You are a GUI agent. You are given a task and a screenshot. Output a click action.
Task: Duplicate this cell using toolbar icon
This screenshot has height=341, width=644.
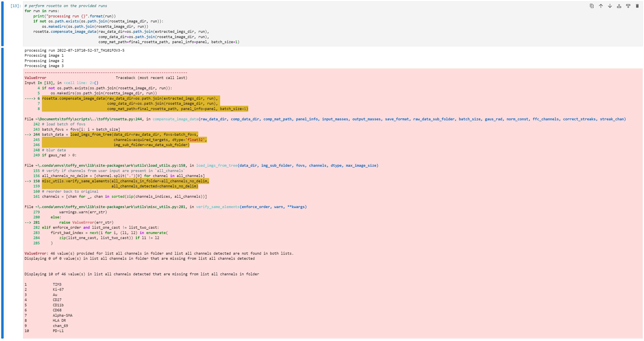tap(592, 6)
